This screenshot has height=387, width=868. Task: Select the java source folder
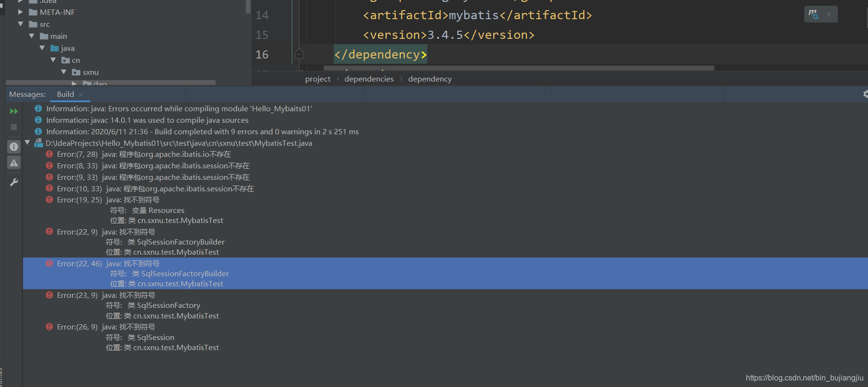pos(68,48)
